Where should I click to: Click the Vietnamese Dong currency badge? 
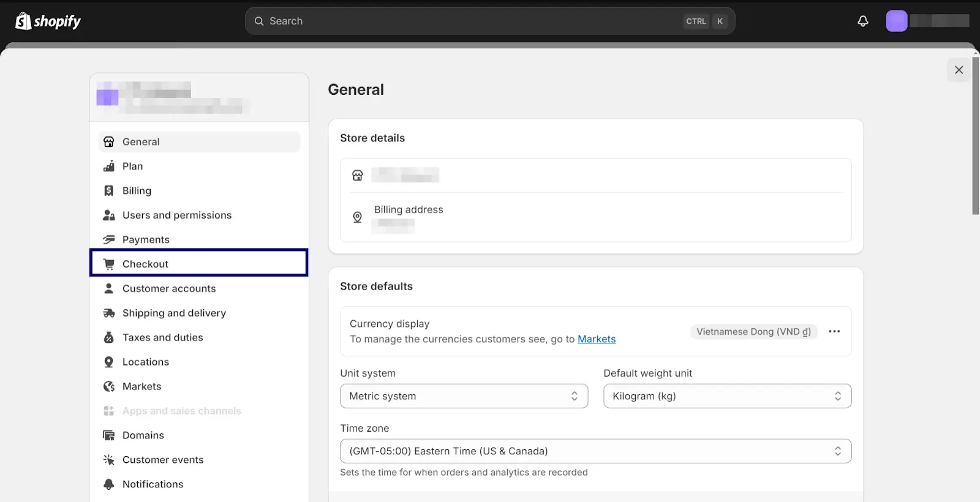click(753, 332)
